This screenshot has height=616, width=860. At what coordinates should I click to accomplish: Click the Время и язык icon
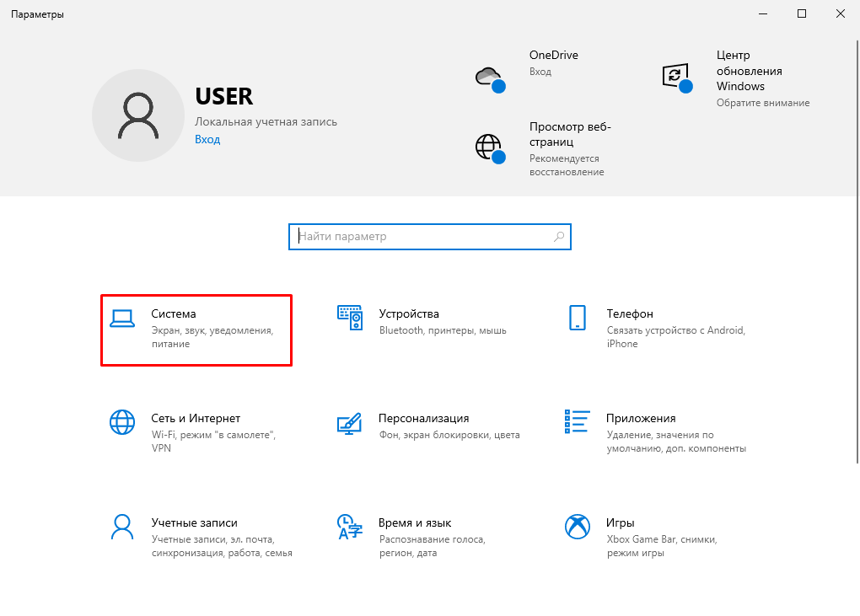coord(349,527)
